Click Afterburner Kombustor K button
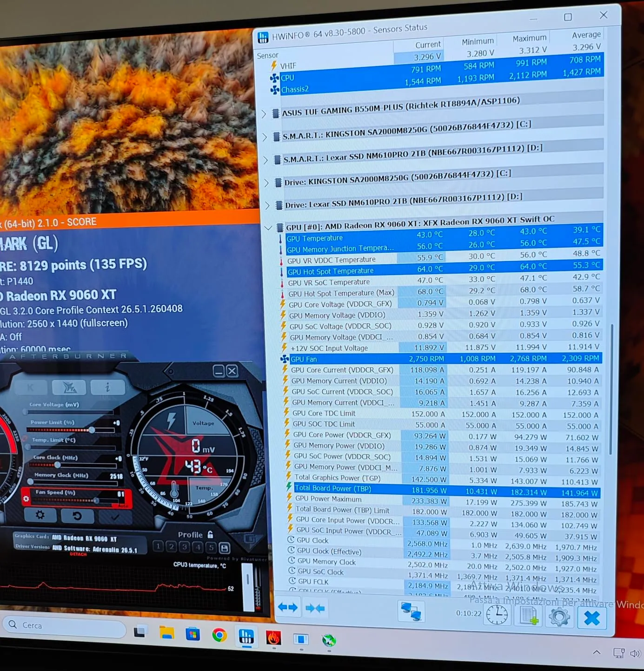Viewport: 644px width, 671px height. click(x=31, y=388)
